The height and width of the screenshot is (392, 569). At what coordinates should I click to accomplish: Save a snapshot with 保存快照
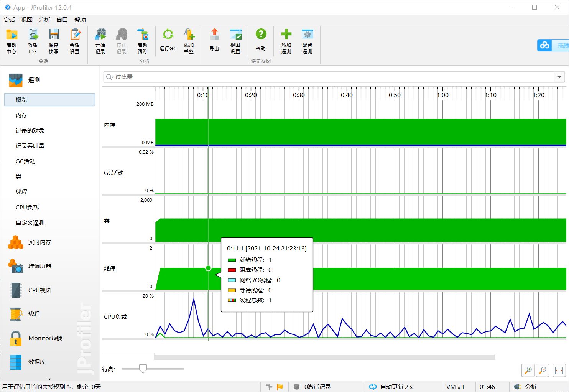coord(54,41)
